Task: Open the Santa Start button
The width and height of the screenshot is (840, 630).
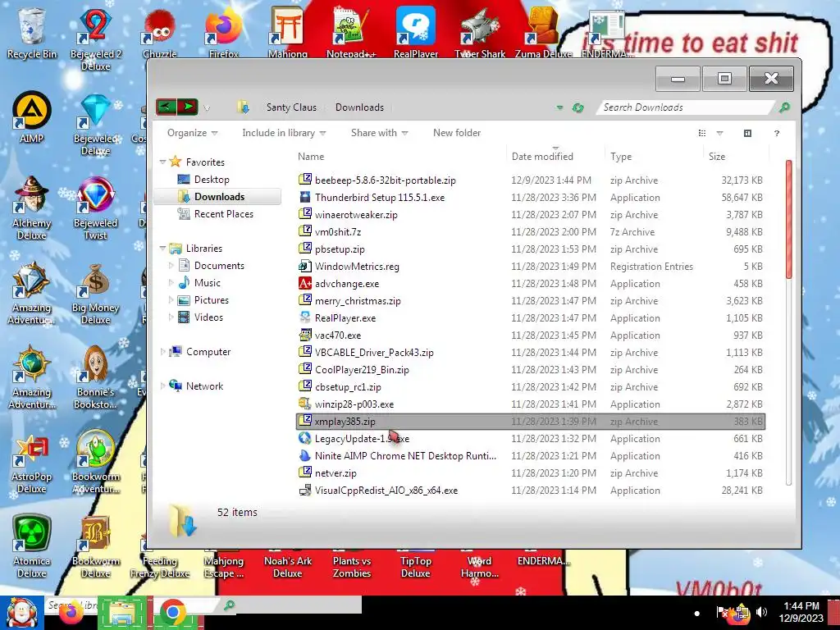Action: [x=21, y=613]
